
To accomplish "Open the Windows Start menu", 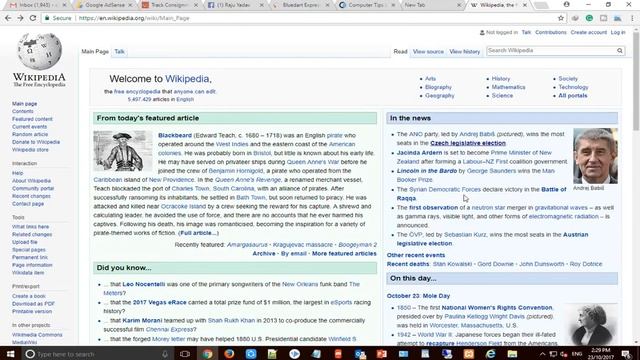I will coord(11,353).
